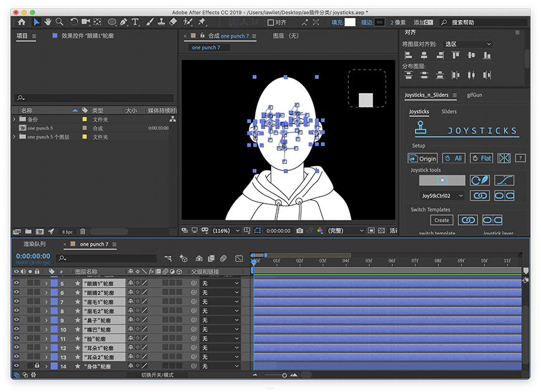This screenshot has width=541, height=392.
Task: Toggle visibility of the "脸"轮廓 layer
Action: [17, 339]
